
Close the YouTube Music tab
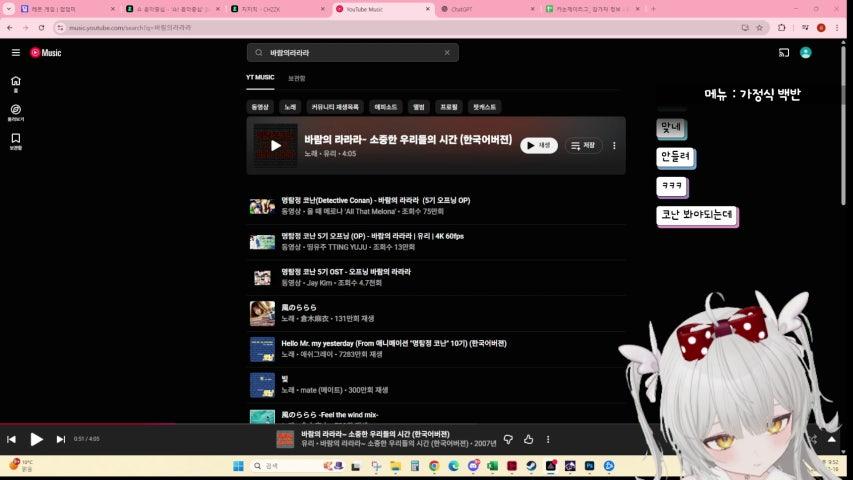click(x=428, y=9)
